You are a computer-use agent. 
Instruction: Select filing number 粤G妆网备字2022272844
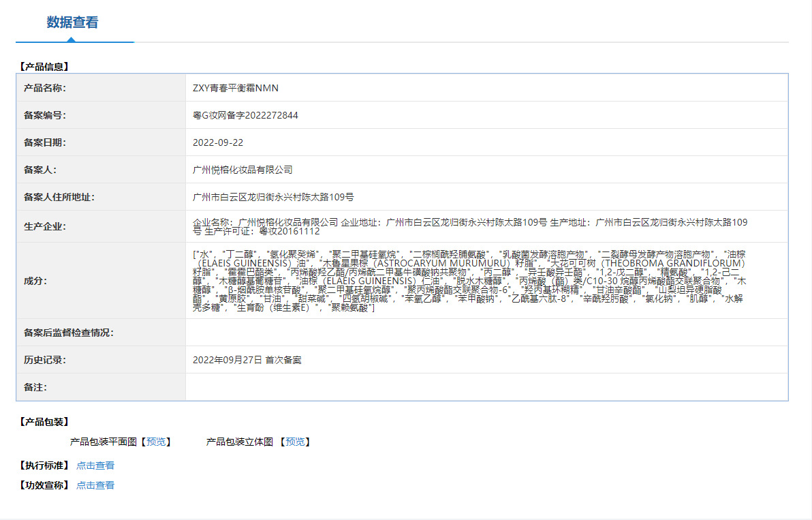point(245,115)
